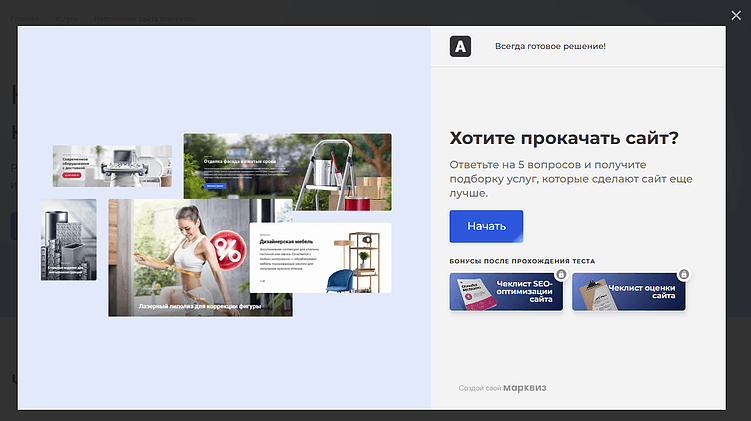Click lock icon on SEO checklist card
The width and height of the screenshot is (751, 421).
[561, 274]
